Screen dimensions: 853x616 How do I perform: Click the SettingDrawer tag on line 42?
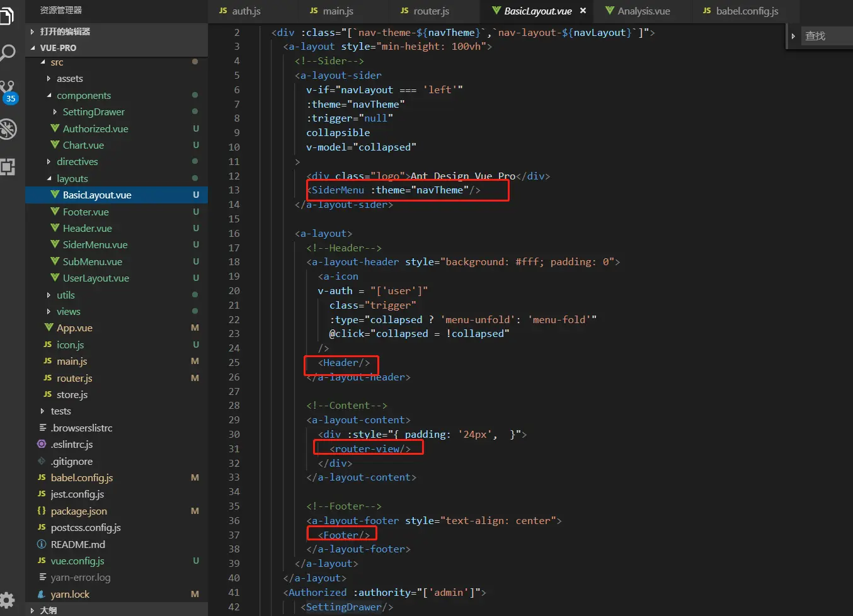pos(347,607)
